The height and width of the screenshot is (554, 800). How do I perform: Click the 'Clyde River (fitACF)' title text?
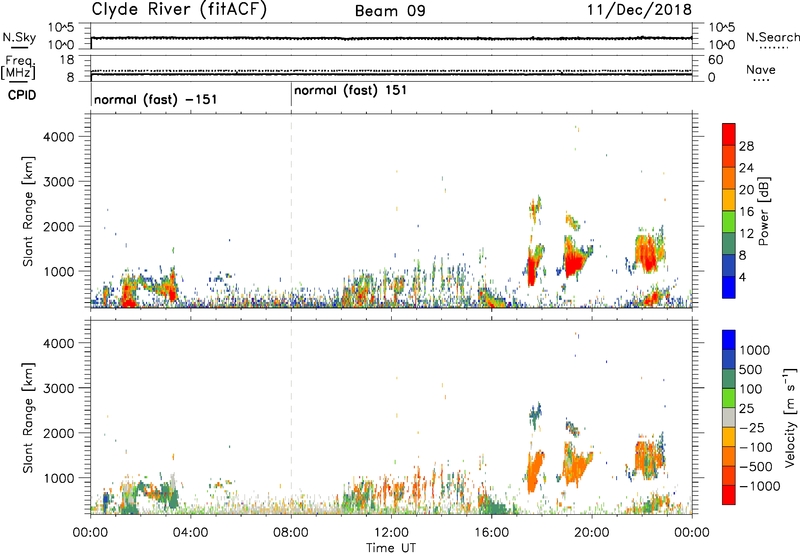click(x=179, y=9)
